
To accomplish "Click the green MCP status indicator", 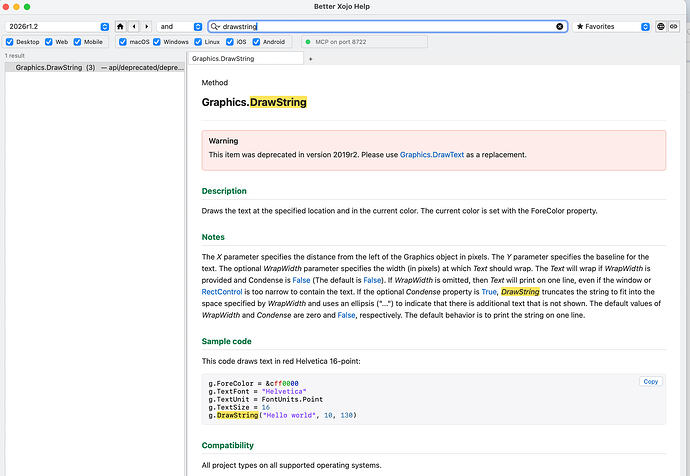I will pyautogui.click(x=308, y=42).
